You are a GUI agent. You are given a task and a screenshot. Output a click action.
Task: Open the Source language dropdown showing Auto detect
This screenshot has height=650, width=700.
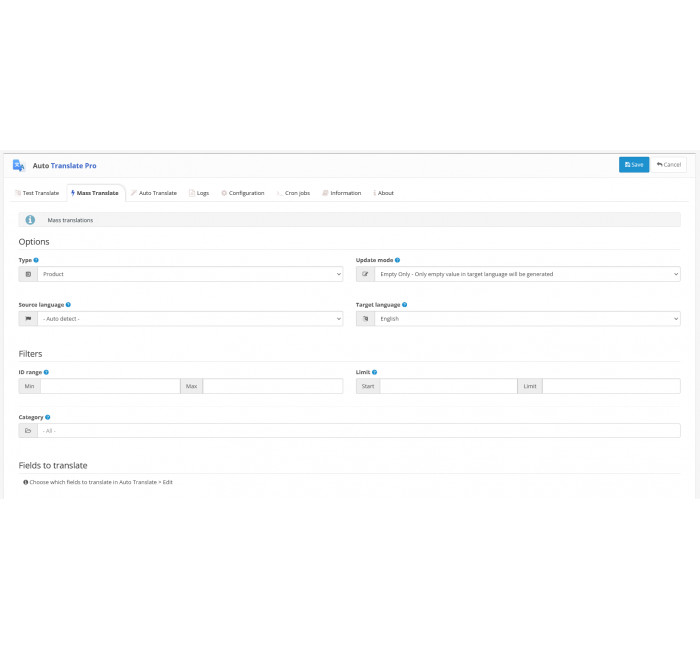pos(190,319)
